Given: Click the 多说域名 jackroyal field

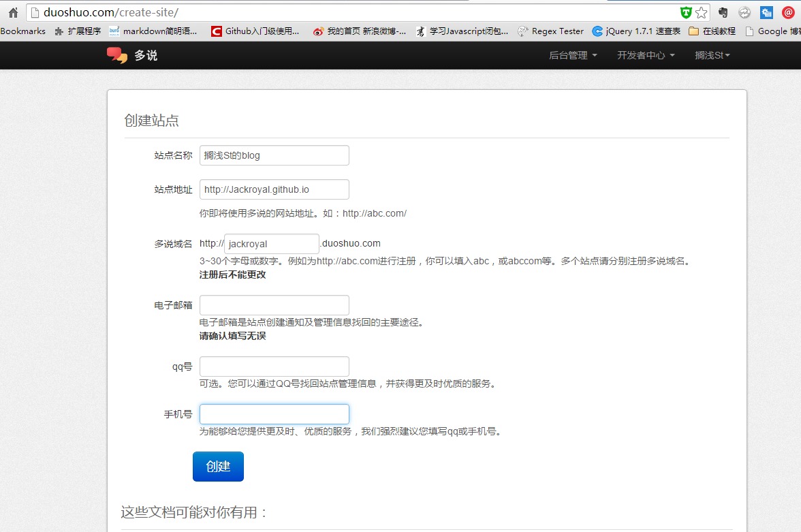Looking at the screenshot, I should [272, 244].
